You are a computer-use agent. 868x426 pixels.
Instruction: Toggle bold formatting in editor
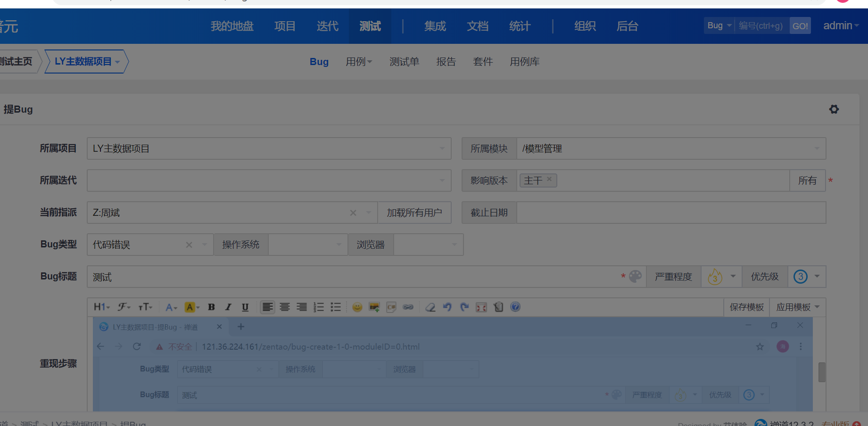[211, 307]
